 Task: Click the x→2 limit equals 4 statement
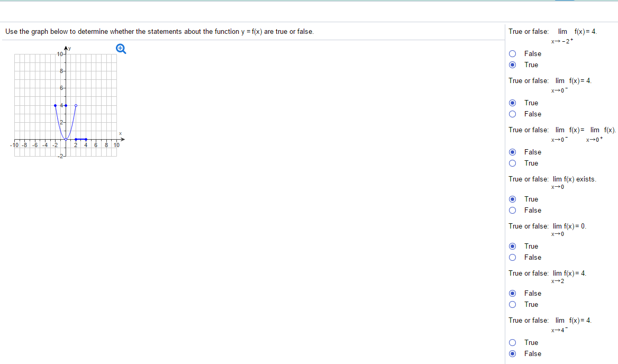pyautogui.click(x=548, y=276)
